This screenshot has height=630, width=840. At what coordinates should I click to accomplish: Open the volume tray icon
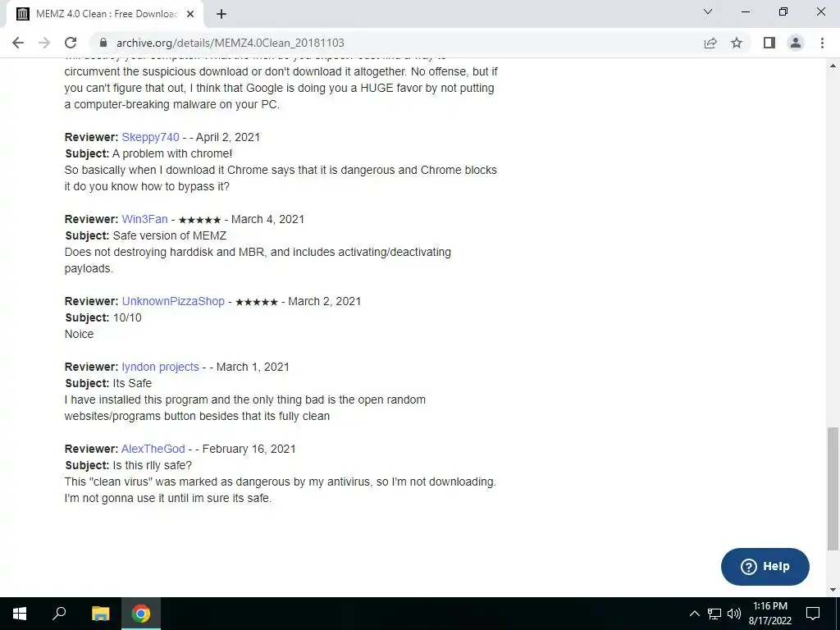(x=734, y=614)
